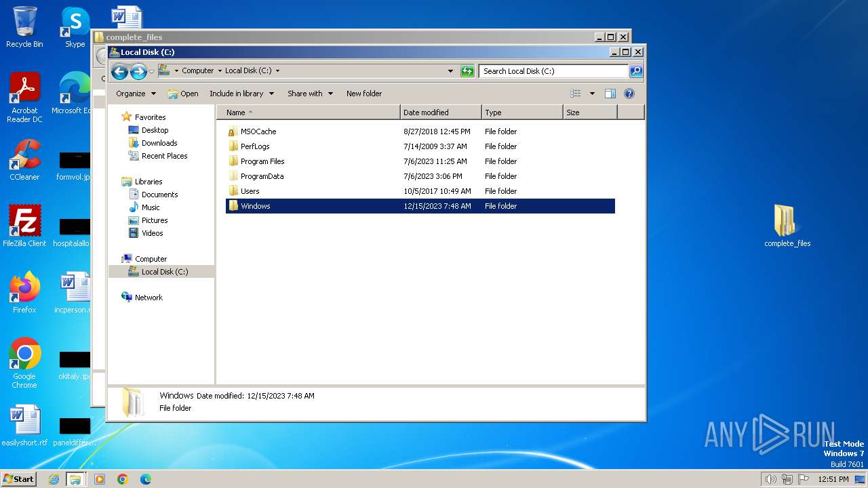This screenshot has height=488, width=868.
Task: Open Videos library
Action: coord(152,233)
